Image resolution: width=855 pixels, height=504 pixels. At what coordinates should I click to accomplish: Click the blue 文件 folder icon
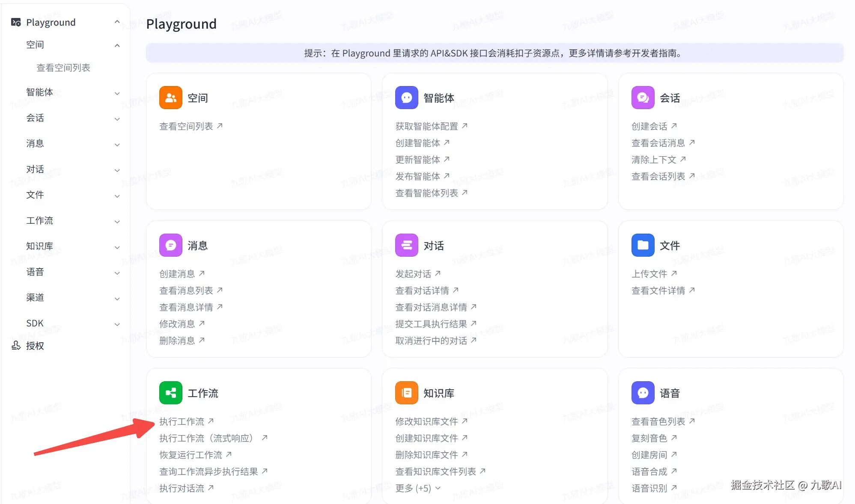[643, 245]
